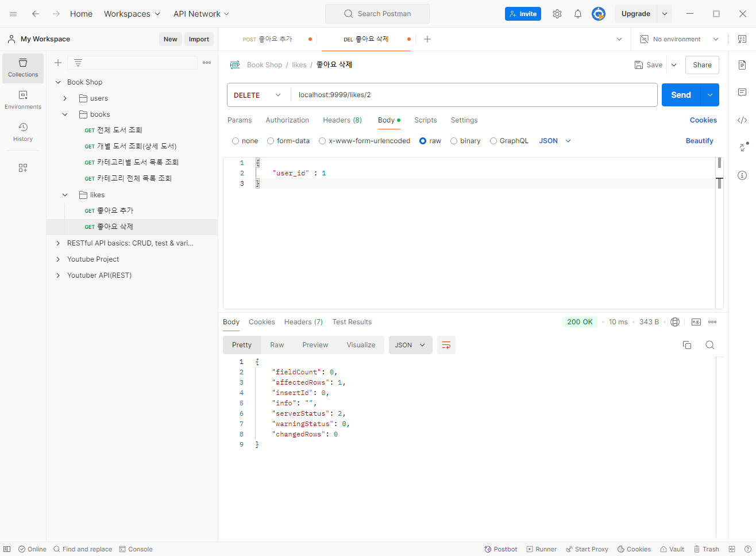
Task: Click the Search Postman field
Action: pos(377,14)
